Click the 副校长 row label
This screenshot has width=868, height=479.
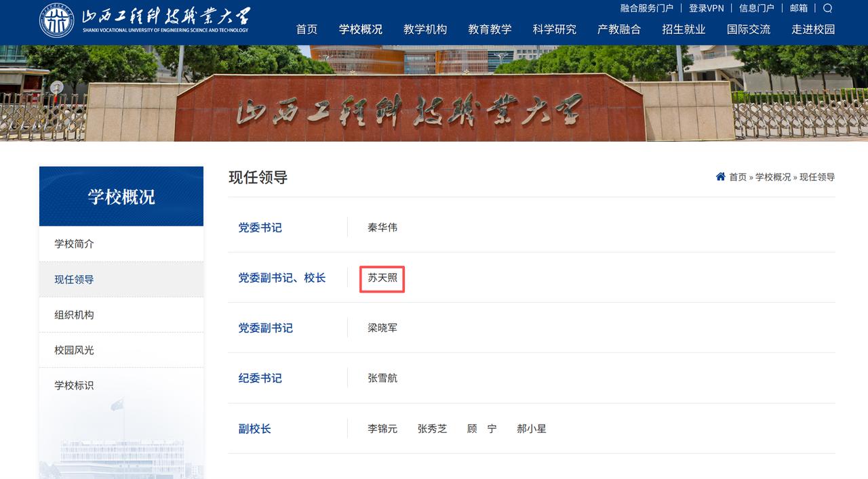tap(254, 429)
